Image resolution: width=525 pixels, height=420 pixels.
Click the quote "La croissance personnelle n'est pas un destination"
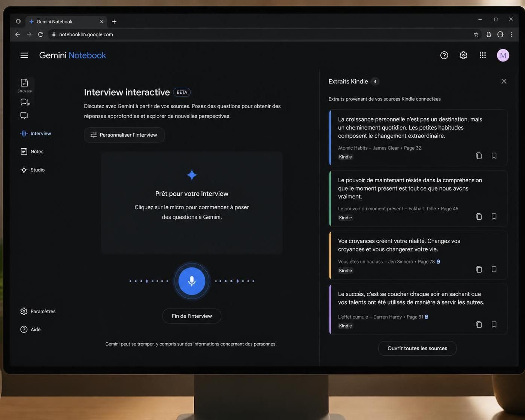(410, 128)
